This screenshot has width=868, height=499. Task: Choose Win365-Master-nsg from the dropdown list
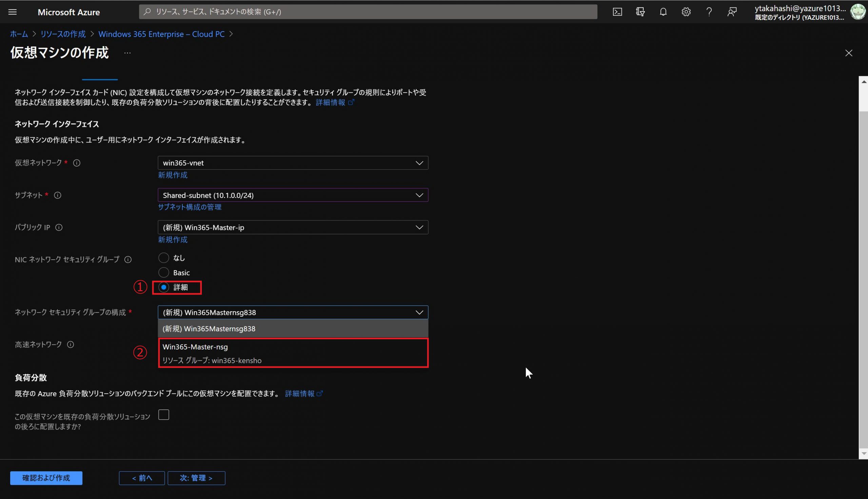point(293,353)
